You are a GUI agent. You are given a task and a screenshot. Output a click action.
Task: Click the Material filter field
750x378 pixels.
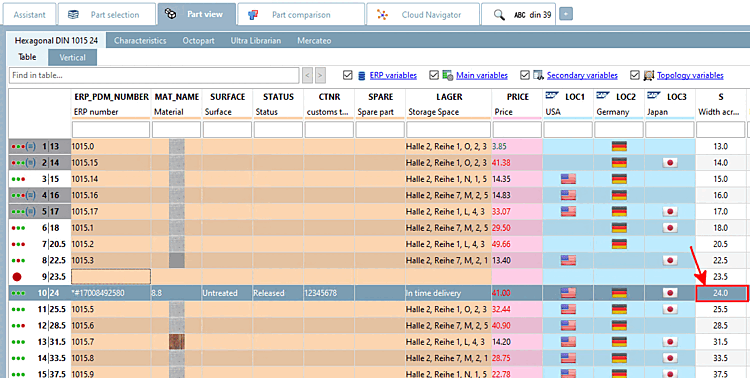click(176, 129)
